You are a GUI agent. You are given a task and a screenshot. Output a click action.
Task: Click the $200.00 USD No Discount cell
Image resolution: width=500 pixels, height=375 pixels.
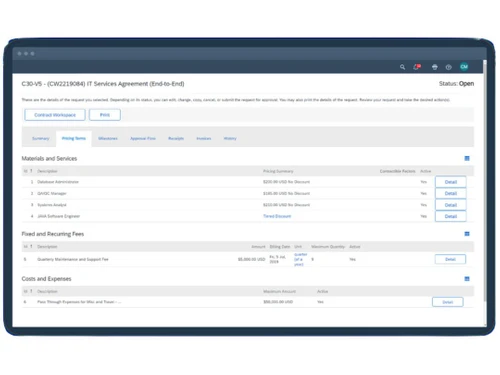pos(286,182)
